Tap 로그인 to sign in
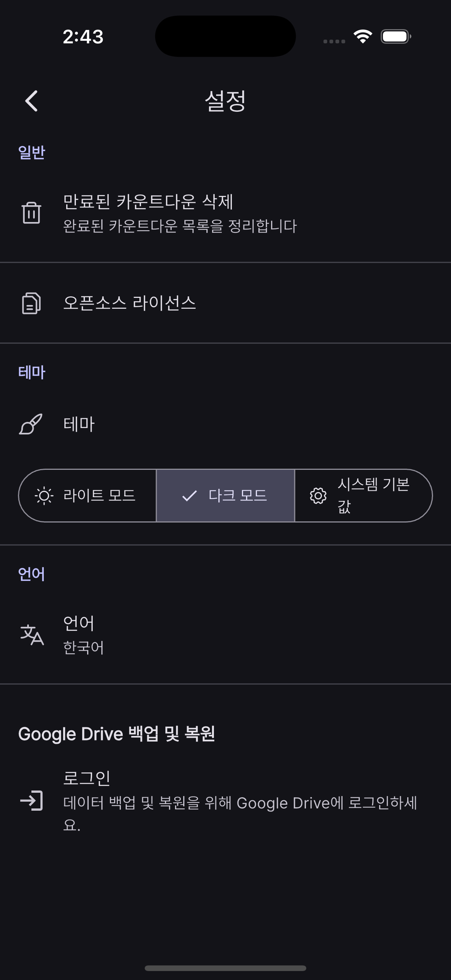The width and height of the screenshot is (451, 980). (87, 778)
